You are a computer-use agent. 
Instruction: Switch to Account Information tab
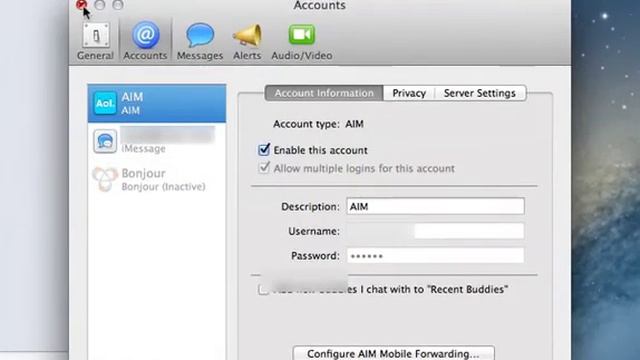[x=324, y=93]
